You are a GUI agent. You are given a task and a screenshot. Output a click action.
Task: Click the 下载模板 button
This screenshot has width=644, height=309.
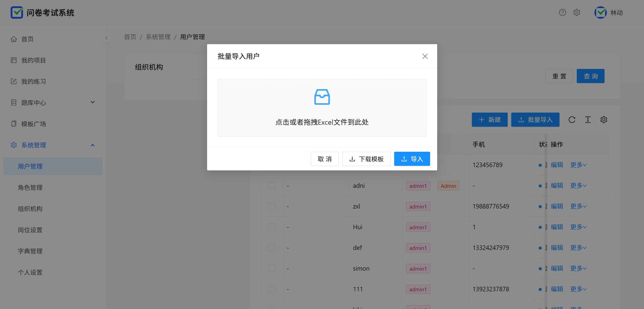[366, 159]
